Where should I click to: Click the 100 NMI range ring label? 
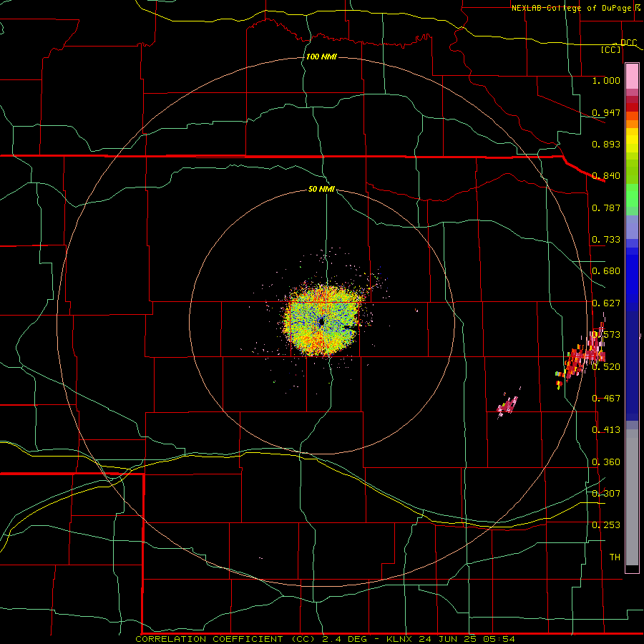click(321, 57)
